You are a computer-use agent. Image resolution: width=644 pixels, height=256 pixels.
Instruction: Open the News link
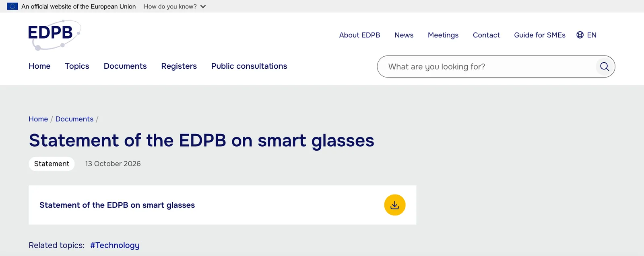[404, 35]
